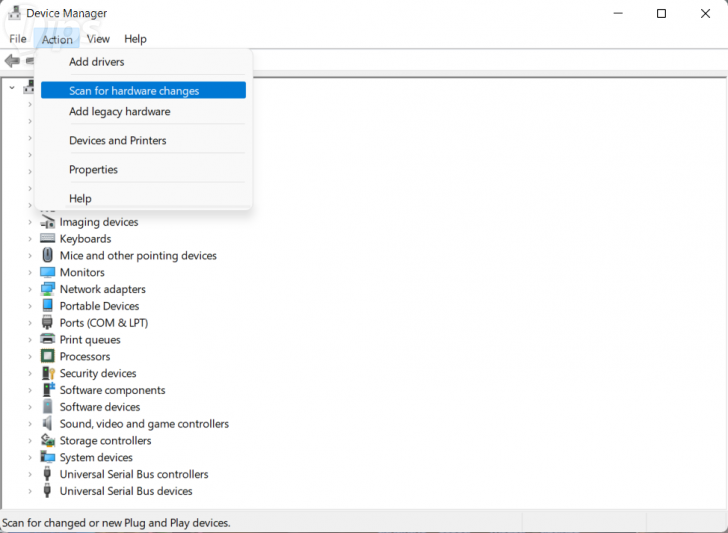The height and width of the screenshot is (533, 728).
Task: Expand the System devices node
Action: [30, 457]
